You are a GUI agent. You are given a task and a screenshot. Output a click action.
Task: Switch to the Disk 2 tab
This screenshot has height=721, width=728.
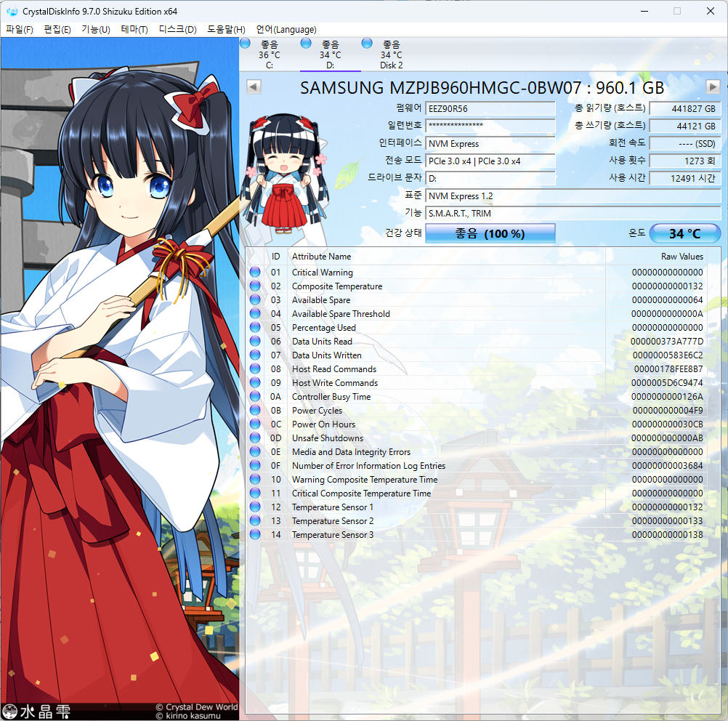tap(391, 55)
